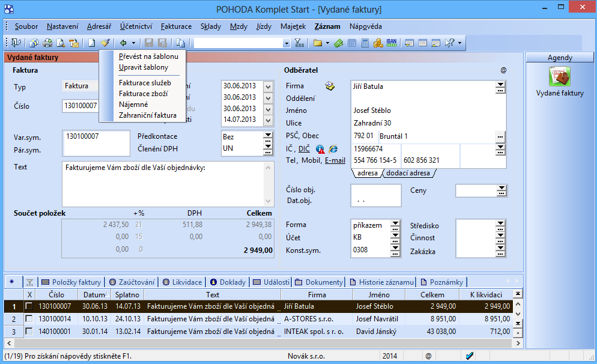Click the Číslo obj. input field
Screen dimensions: 597x364
click(376, 190)
